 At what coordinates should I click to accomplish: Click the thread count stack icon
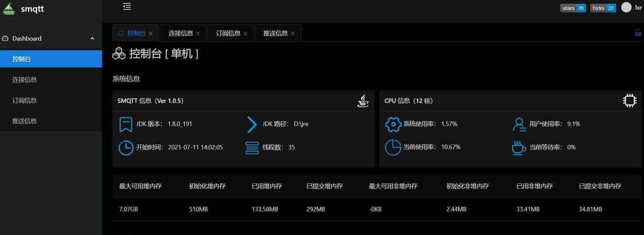(252, 147)
